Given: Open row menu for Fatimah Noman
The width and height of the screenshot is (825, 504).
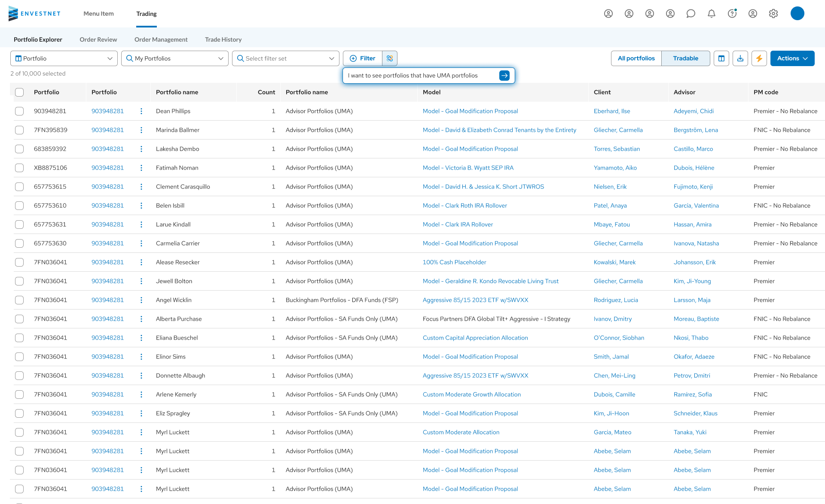Looking at the screenshot, I should pos(141,168).
